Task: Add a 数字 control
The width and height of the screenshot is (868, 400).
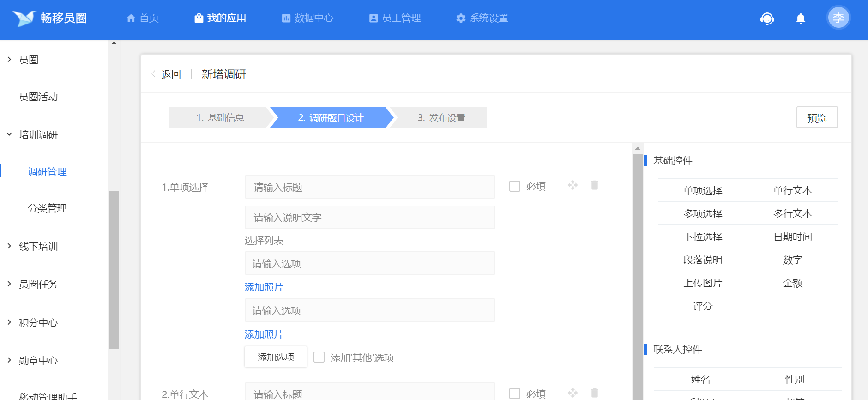Action: pyautogui.click(x=793, y=260)
